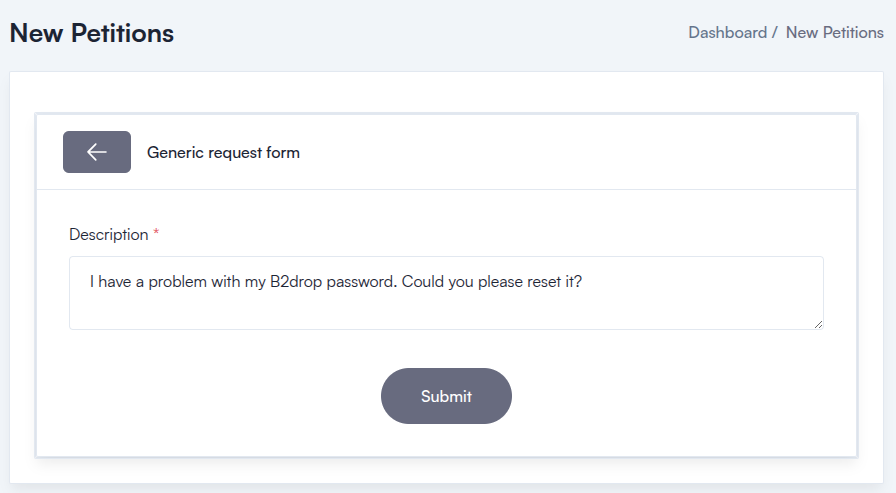Place cursor before 'I have' text
This screenshot has width=896, height=493.
pyautogui.click(x=90, y=282)
